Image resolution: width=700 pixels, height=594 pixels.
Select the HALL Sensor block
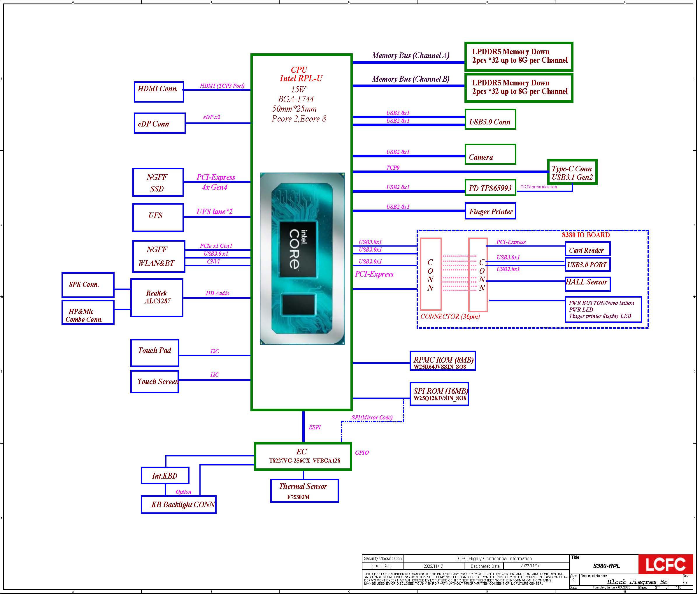tap(587, 284)
